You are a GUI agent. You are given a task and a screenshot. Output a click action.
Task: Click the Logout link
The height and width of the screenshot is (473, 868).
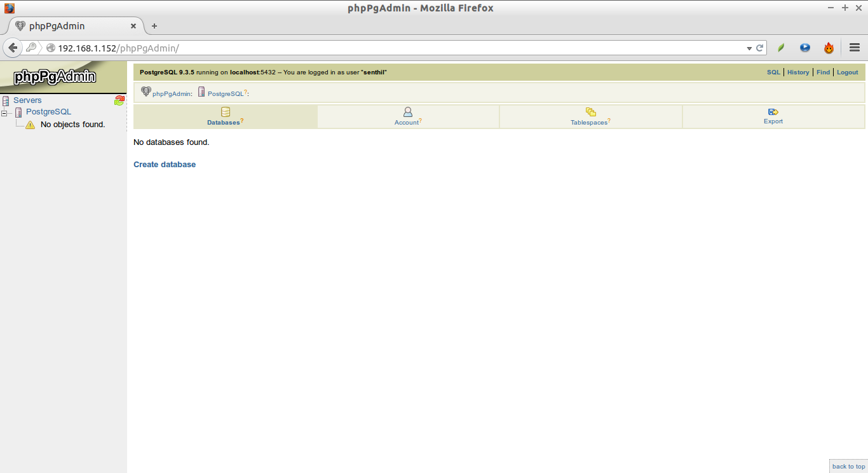point(847,72)
